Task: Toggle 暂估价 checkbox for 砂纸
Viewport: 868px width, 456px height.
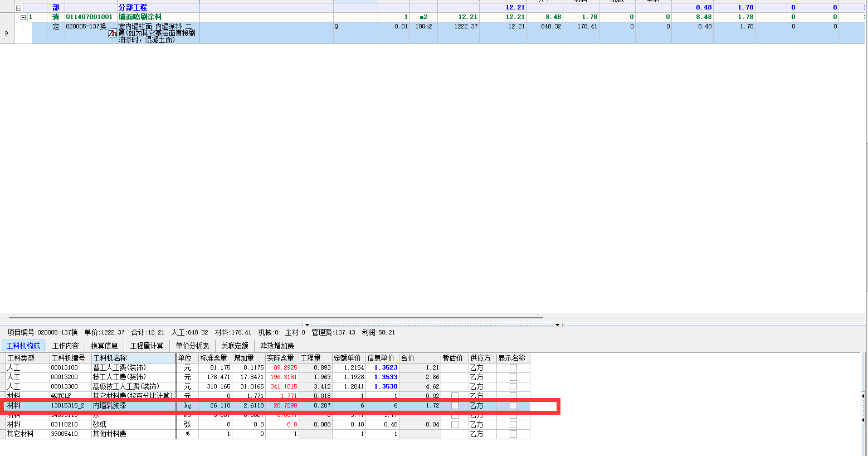Action: pos(455,425)
